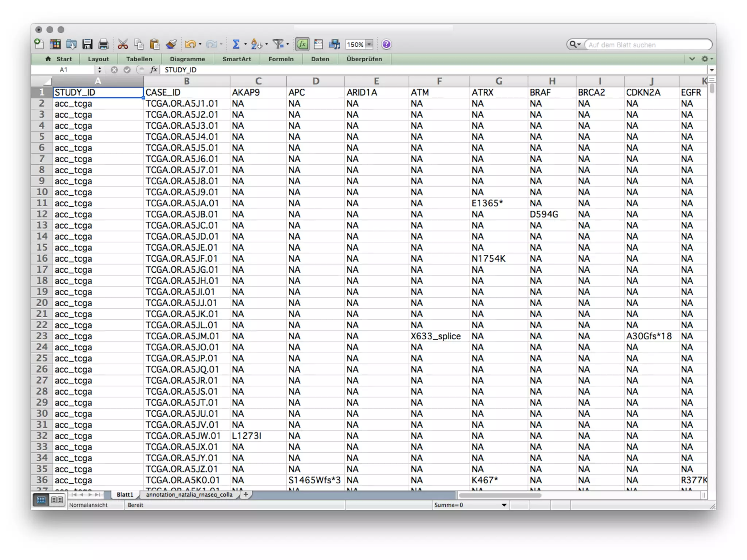The height and width of the screenshot is (560, 747).
Task: Open the Summe=0 status dropdown
Action: 504,505
